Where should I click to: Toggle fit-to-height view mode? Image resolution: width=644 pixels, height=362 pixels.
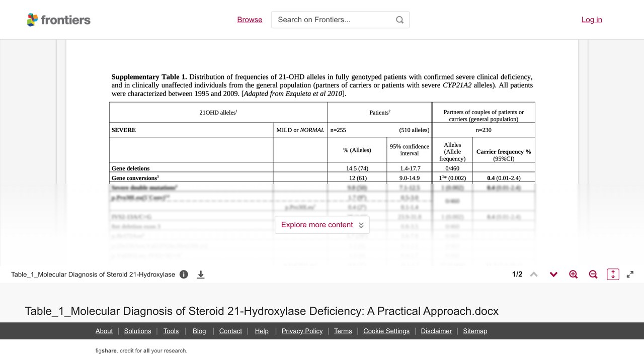[x=613, y=275]
